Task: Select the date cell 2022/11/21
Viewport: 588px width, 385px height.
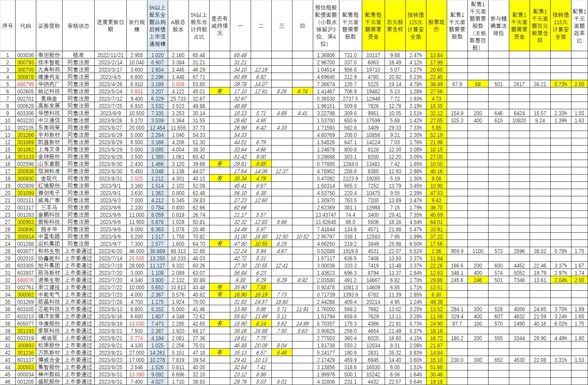Action: click(x=110, y=55)
